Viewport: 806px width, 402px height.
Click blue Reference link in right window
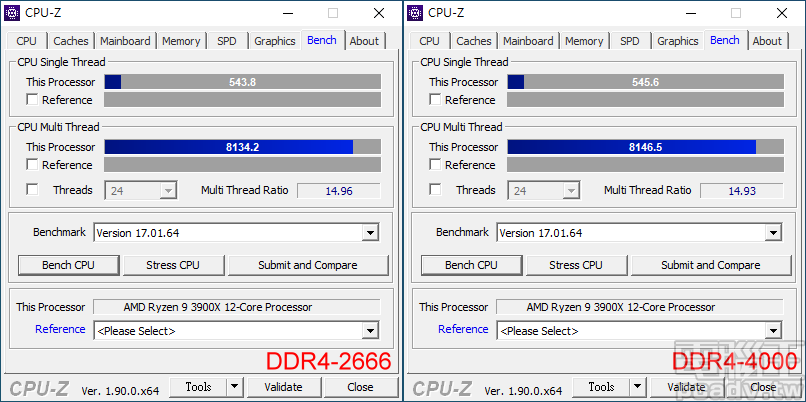click(x=463, y=329)
